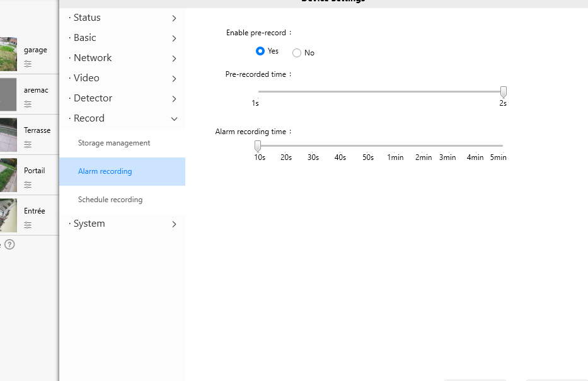Viewport: 588px width, 381px height.
Task: Click the help question mark icon
Action: [x=9, y=244]
